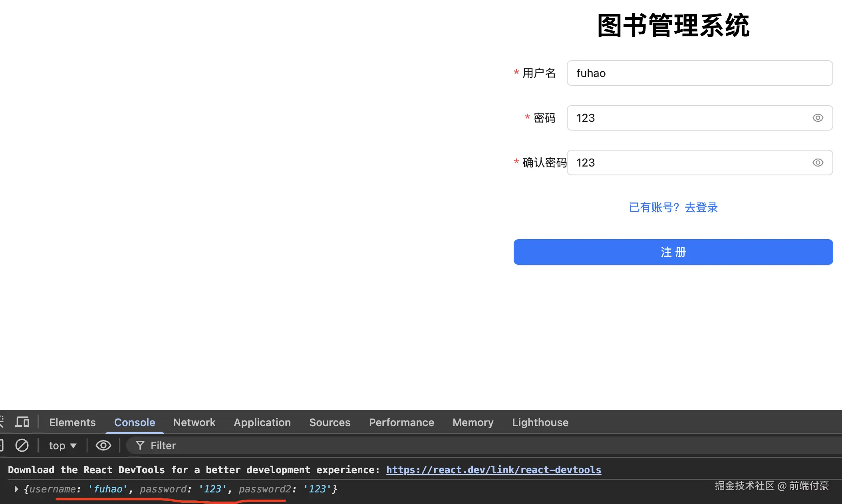Open the Performance tab
This screenshot has width=842, height=504.
tap(401, 422)
